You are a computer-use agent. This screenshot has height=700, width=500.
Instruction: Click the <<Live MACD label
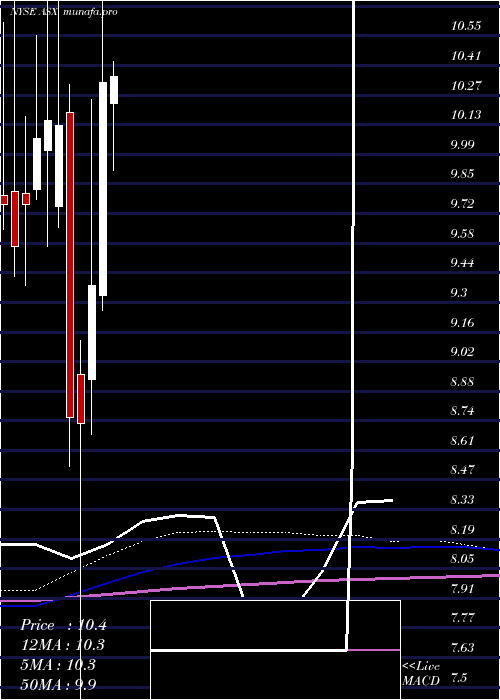click(x=421, y=673)
